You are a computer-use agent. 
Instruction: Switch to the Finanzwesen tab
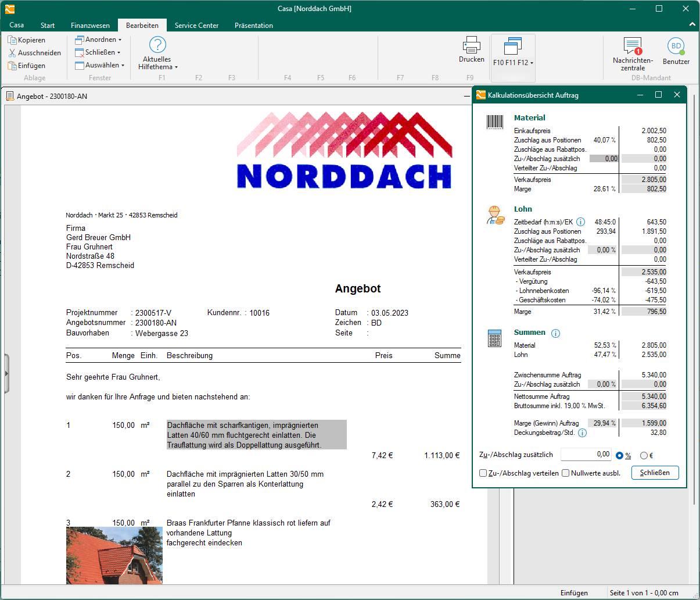click(x=90, y=26)
